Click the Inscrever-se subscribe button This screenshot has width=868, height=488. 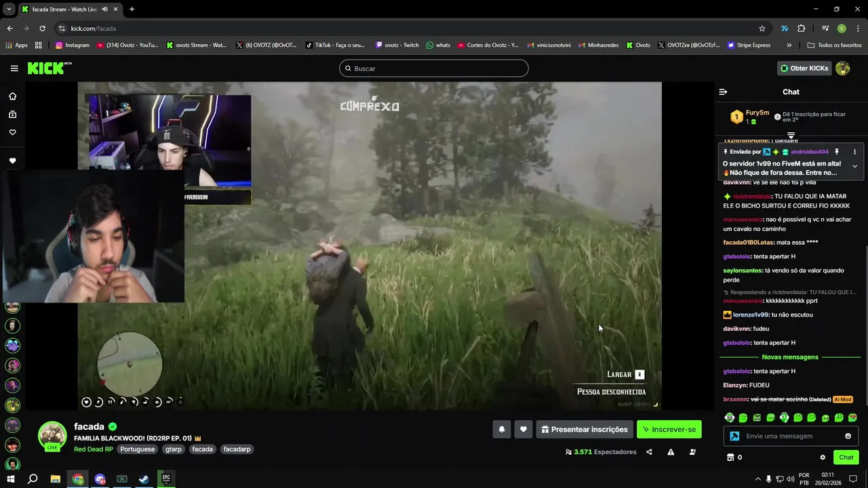pos(669,429)
